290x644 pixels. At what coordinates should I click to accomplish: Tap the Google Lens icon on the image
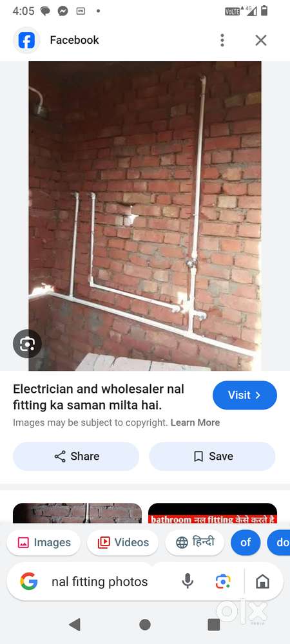(27, 343)
